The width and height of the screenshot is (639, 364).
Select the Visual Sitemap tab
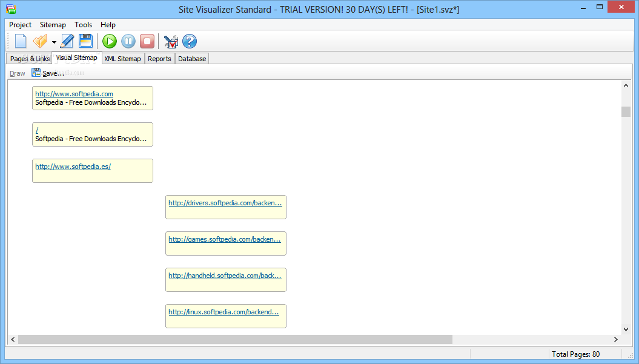(x=76, y=58)
